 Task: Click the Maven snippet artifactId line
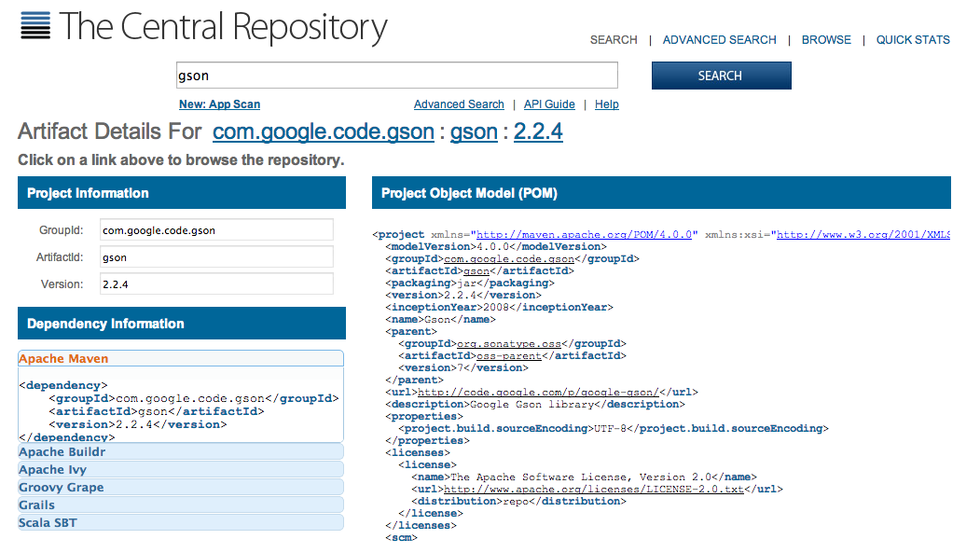click(157, 411)
